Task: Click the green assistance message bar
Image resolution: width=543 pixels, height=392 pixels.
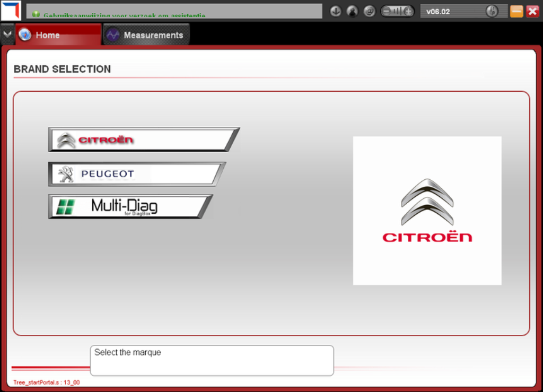Action: [x=174, y=11]
